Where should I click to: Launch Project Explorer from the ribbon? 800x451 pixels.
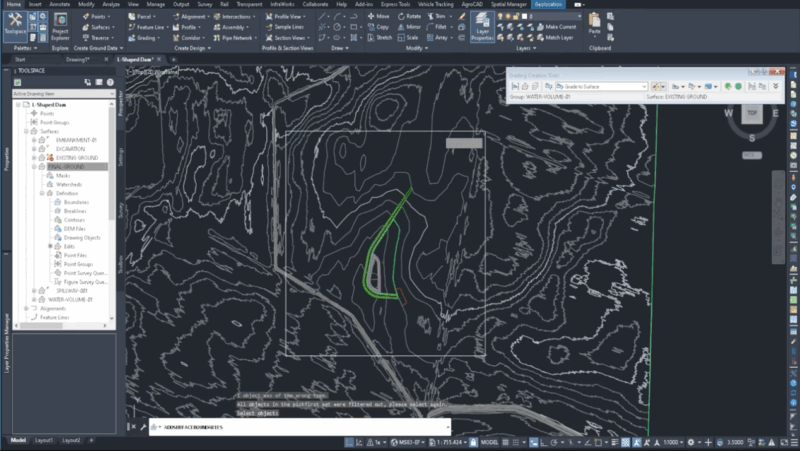pos(60,28)
